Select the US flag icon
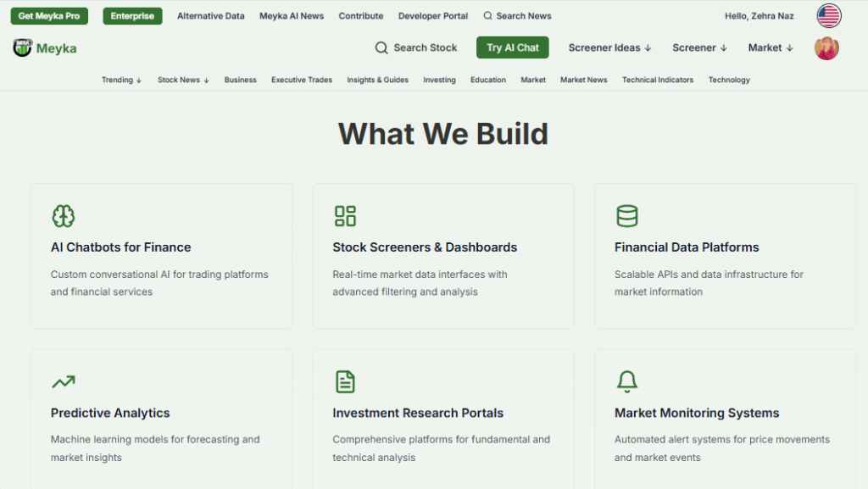Image resolution: width=868 pixels, height=489 pixels. (827, 14)
